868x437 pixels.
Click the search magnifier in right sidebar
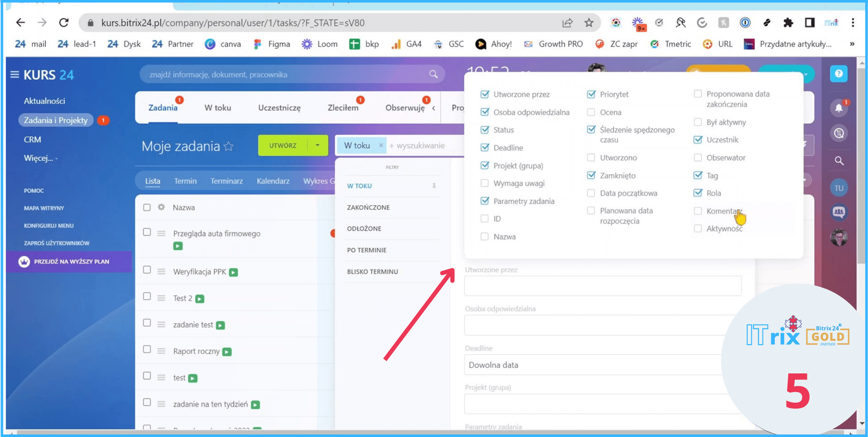(x=839, y=161)
